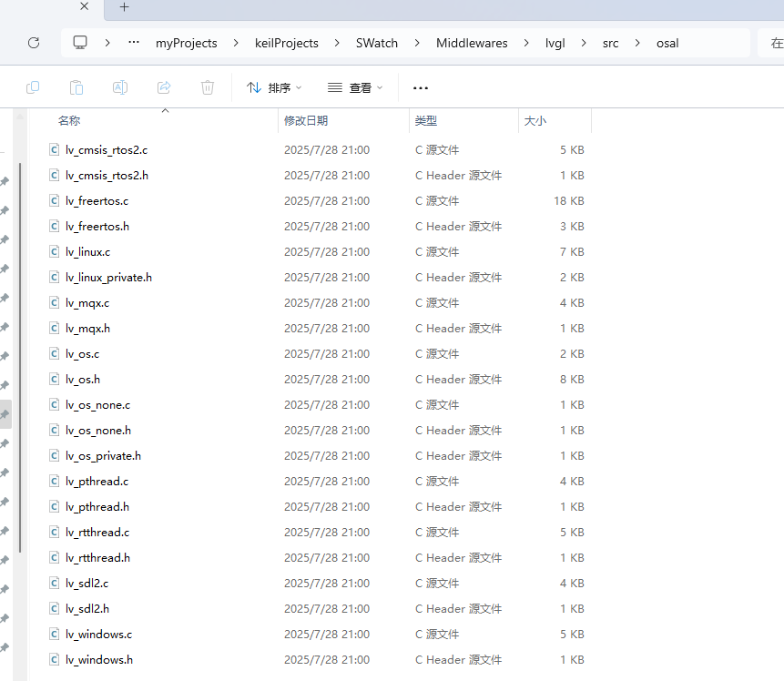The image size is (784, 681).
Task: Open the 排序 sort dropdown
Action: [274, 87]
